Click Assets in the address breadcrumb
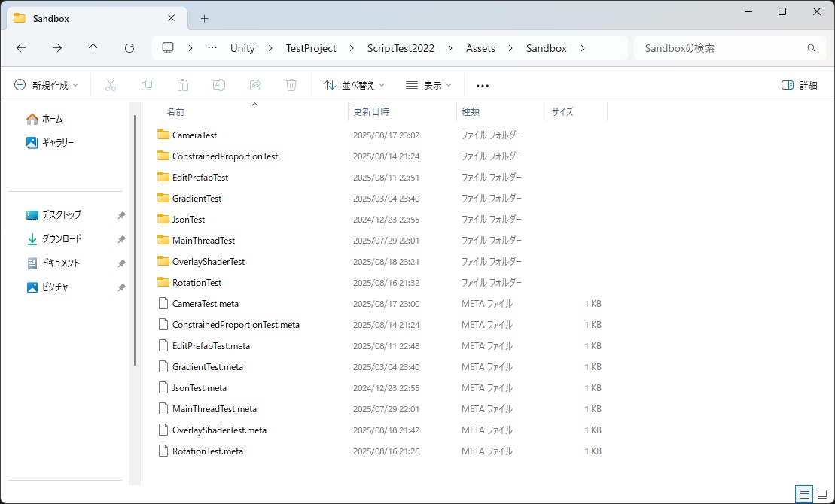Screen dimensions: 835x504 coord(480,48)
